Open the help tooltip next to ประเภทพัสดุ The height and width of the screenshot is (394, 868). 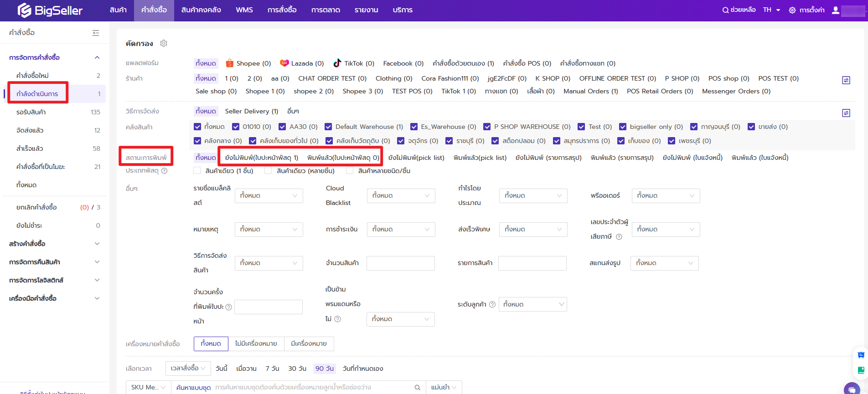coord(165,171)
